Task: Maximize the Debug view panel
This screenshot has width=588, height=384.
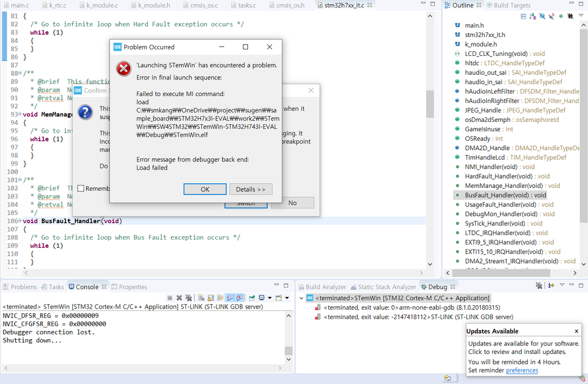Action: [x=581, y=285]
